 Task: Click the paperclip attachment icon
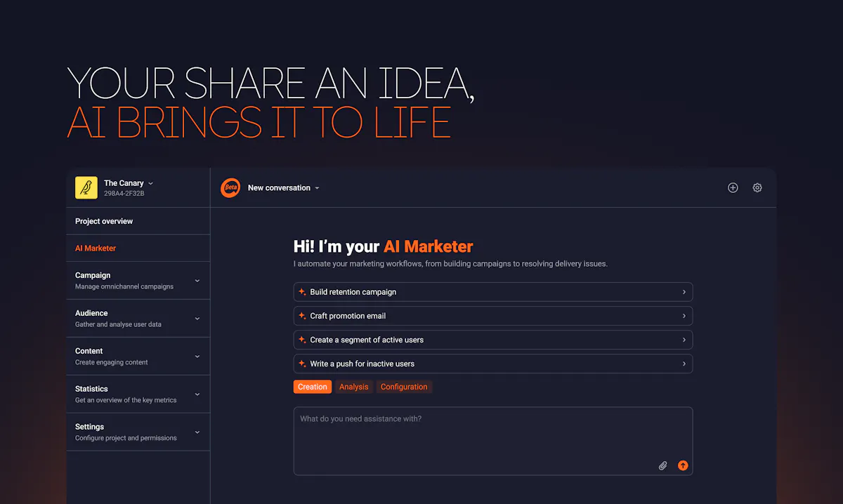coord(662,465)
